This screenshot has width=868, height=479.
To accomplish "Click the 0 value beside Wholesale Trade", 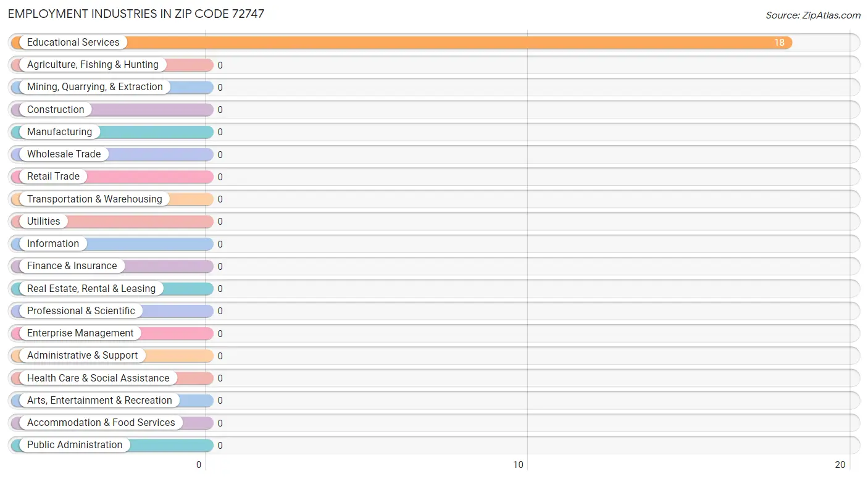I will tap(220, 155).
